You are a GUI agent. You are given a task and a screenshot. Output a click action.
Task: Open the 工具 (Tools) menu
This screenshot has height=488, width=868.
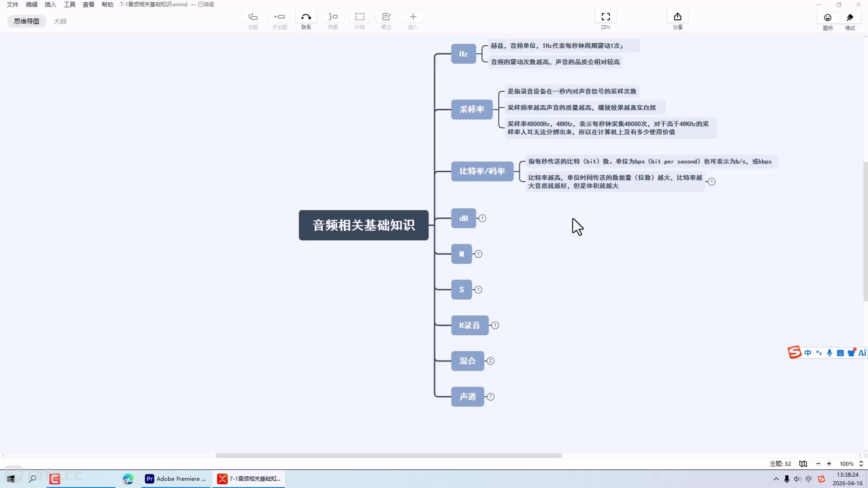(x=70, y=5)
